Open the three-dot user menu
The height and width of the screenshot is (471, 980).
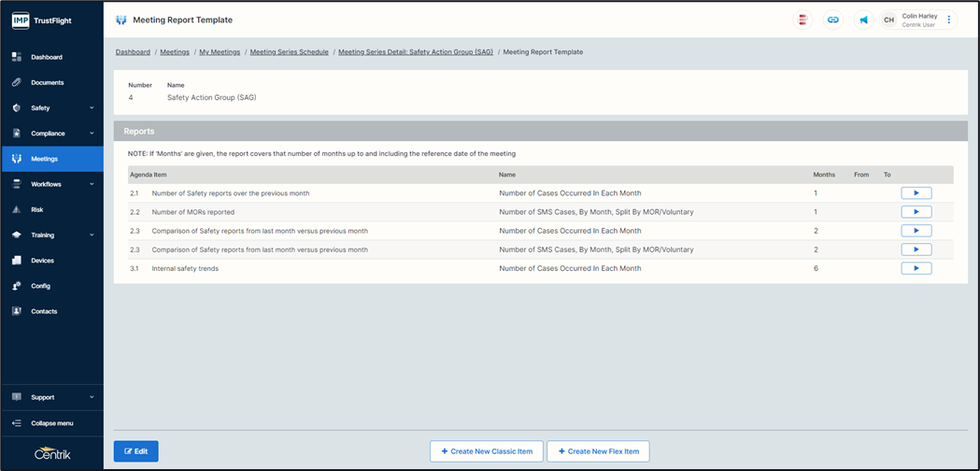[x=949, y=20]
